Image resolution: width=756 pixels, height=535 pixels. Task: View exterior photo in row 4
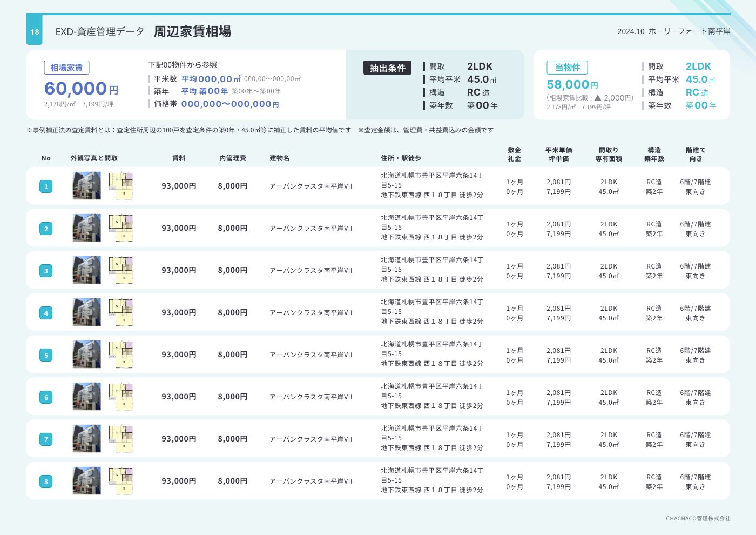[86, 312]
